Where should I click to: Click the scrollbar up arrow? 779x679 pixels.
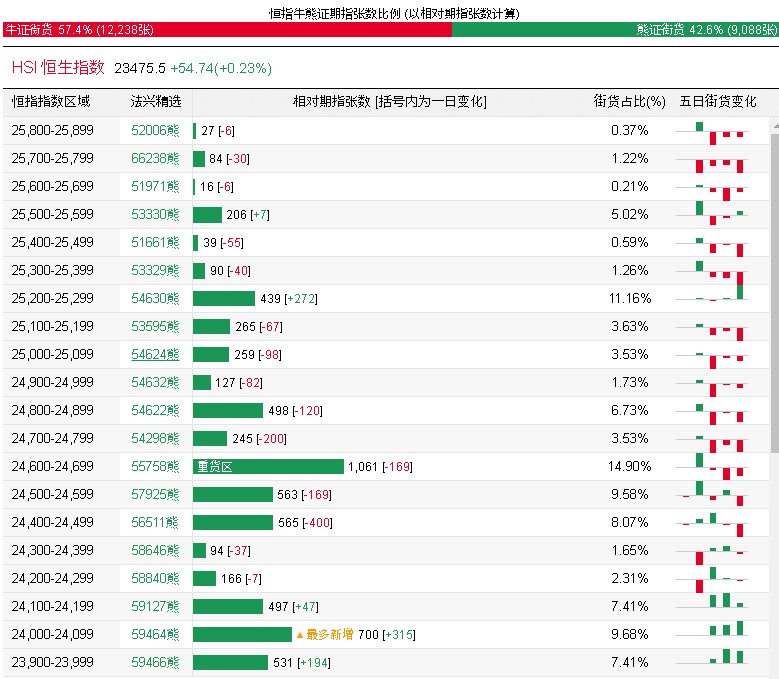click(x=775, y=127)
